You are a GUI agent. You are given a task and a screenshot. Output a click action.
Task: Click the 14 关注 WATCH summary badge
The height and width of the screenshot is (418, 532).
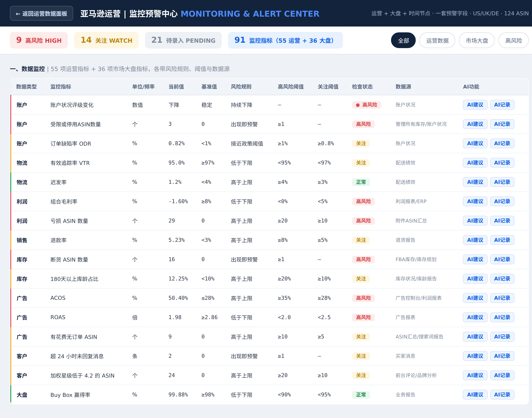pyautogui.click(x=106, y=40)
